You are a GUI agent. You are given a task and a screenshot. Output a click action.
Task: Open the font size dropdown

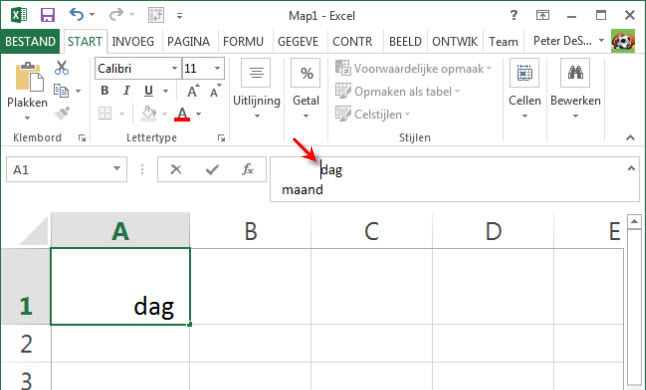pyautogui.click(x=217, y=68)
